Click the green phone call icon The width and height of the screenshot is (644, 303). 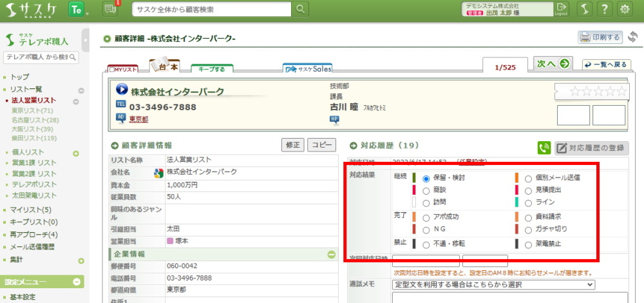tap(544, 148)
